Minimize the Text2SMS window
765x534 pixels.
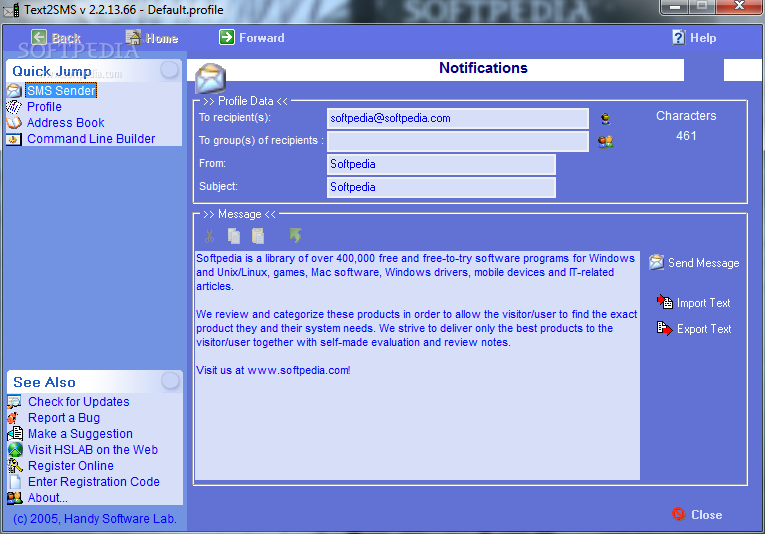[x=675, y=7]
